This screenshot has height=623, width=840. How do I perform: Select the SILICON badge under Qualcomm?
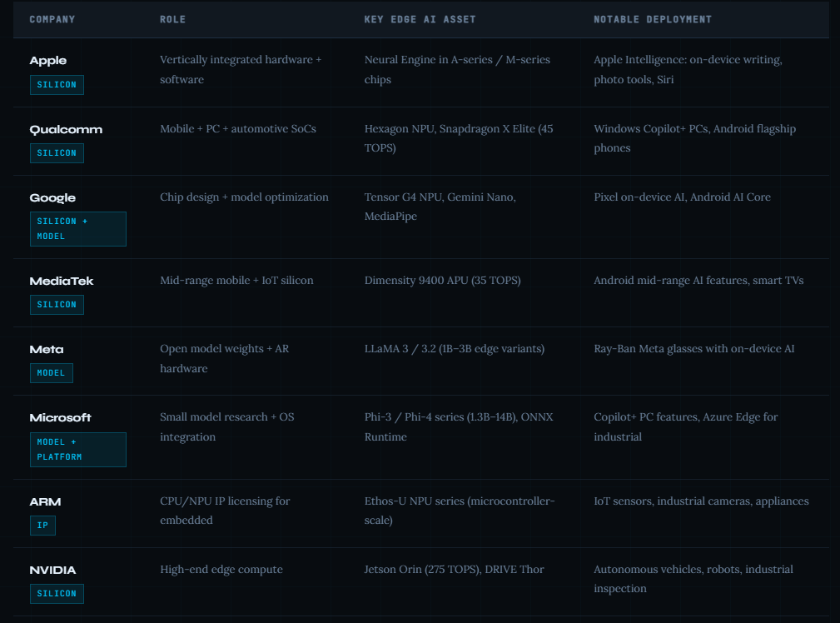click(57, 153)
